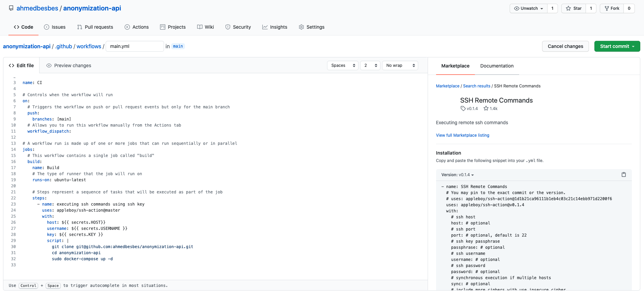Click the eye icon in the Unwatch button
The width and height of the screenshot is (644, 295).
(x=517, y=8)
